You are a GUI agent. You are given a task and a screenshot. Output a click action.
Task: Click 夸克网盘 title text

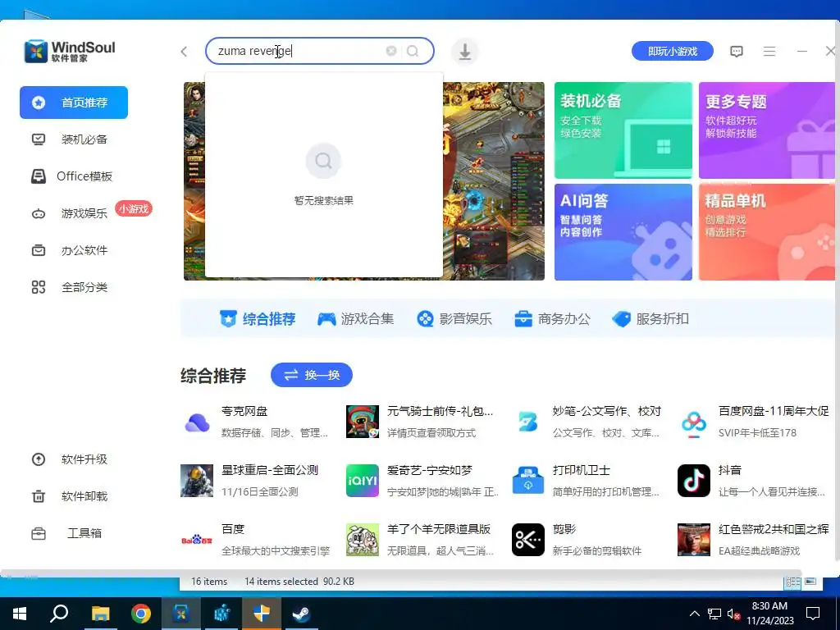pos(244,412)
